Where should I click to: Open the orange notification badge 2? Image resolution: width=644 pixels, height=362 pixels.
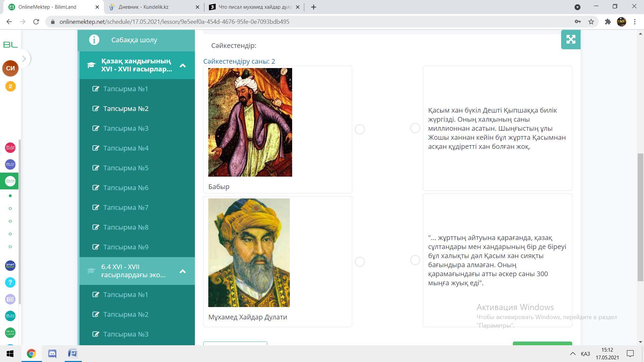coord(10,86)
